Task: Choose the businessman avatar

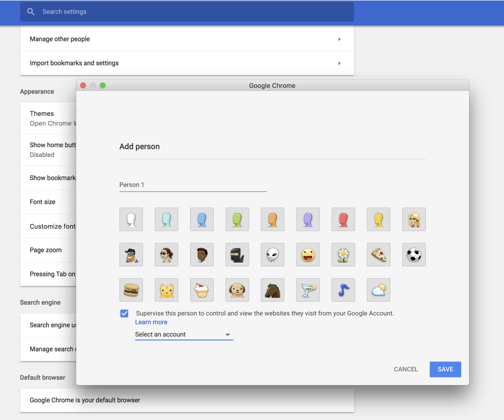Action: (202, 254)
